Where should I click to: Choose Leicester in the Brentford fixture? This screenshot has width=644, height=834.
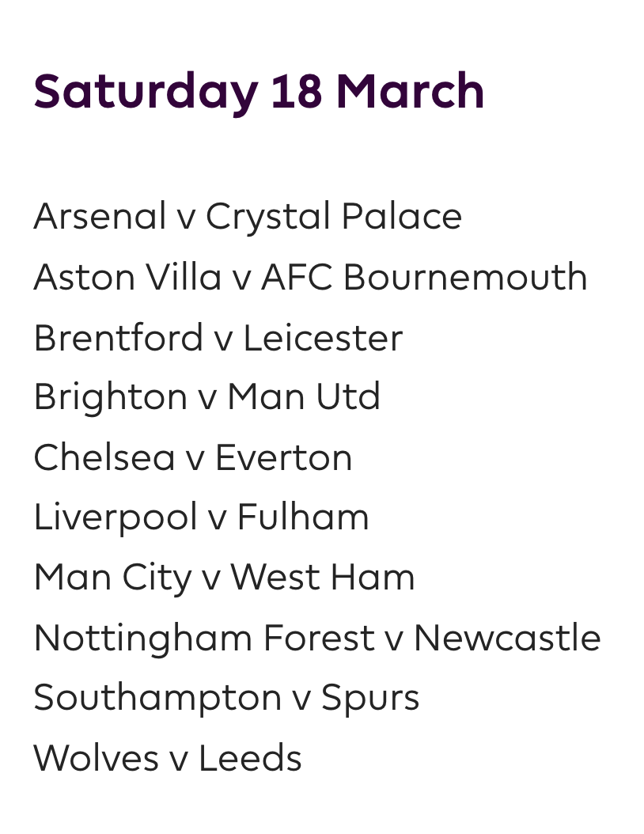coord(323,338)
